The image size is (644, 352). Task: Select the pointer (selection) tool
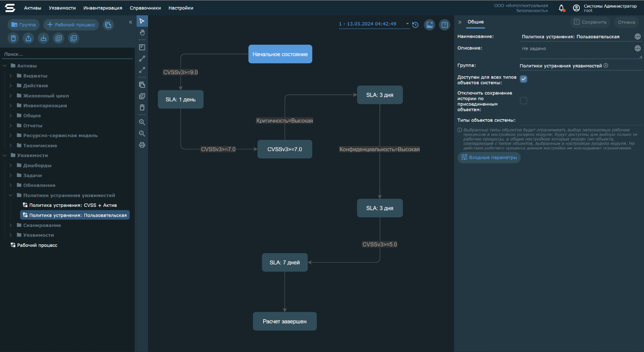(x=142, y=21)
